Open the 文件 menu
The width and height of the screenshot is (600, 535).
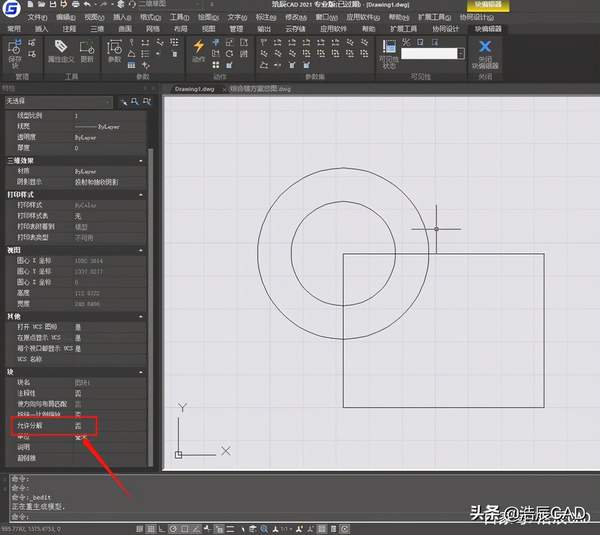click(37, 17)
